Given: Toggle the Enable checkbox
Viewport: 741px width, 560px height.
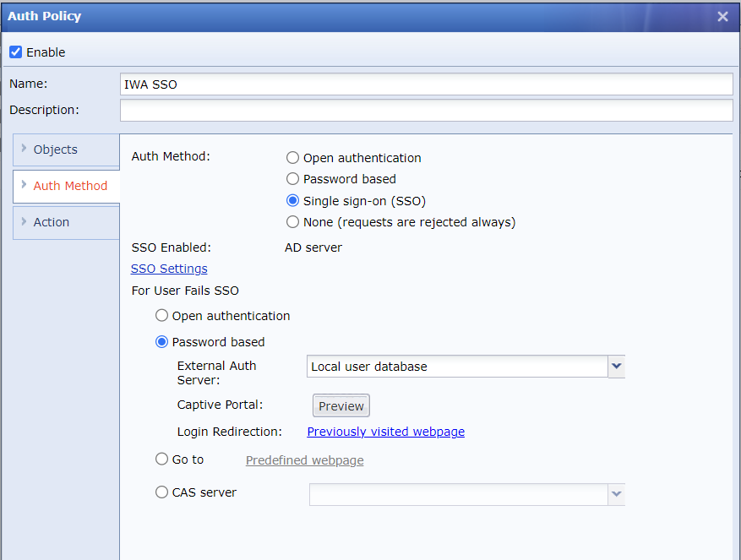Looking at the screenshot, I should 16,52.
